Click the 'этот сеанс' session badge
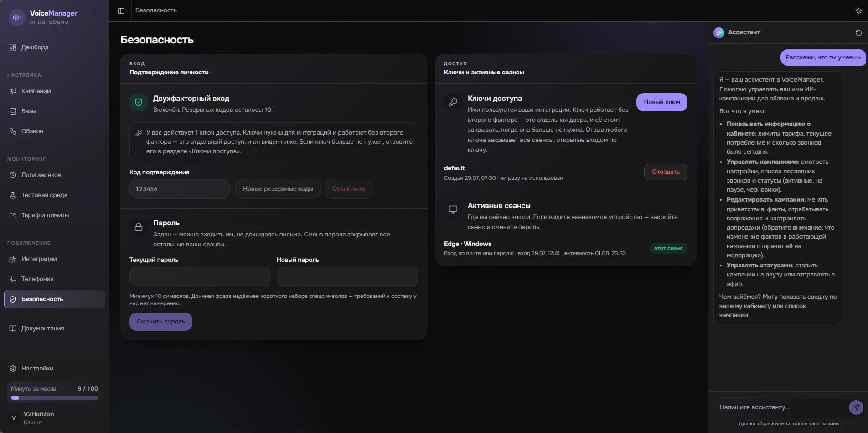 668,248
